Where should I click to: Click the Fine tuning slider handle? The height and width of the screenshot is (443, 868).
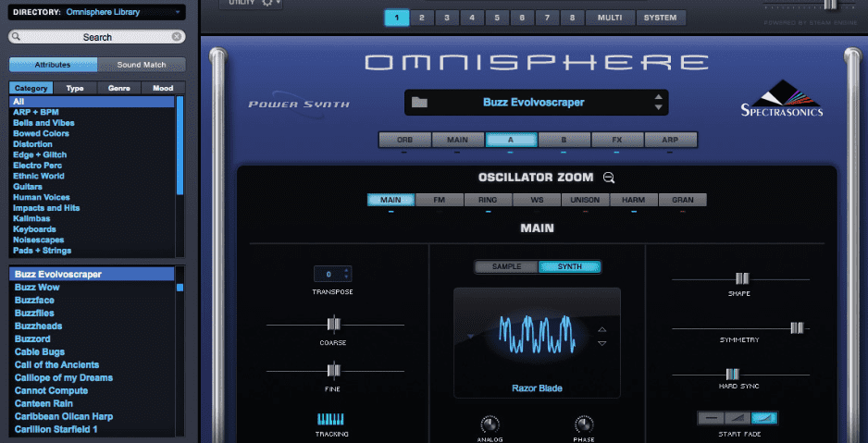333,371
